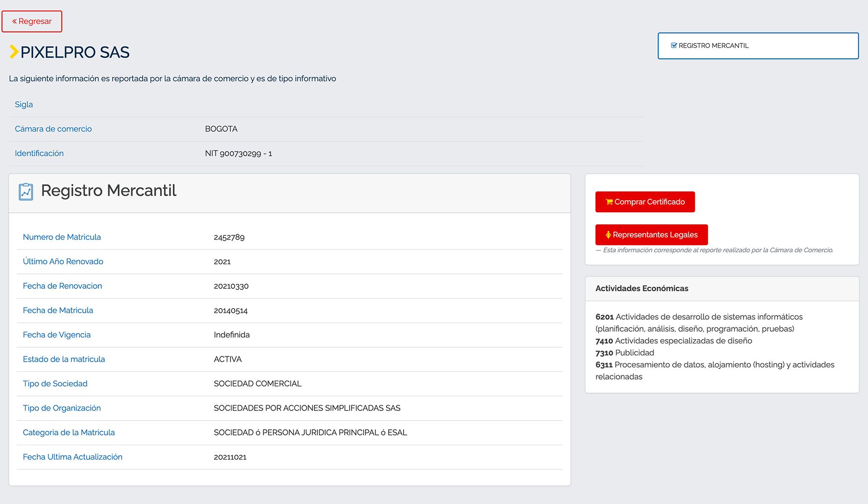Click the double-arrow icon on Regresar
Image resolution: width=868 pixels, height=504 pixels.
14,22
